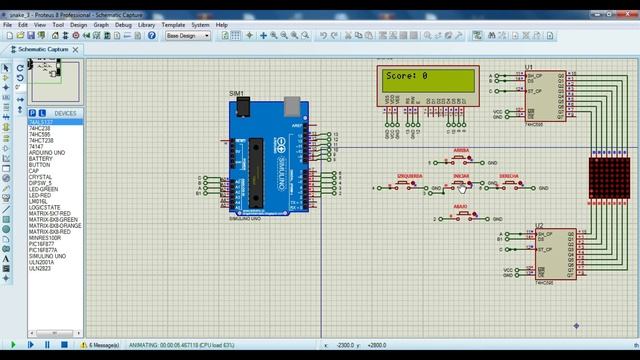Select the 2D circle graphics tool
This screenshot has height=360, width=640.
(6, 229)
